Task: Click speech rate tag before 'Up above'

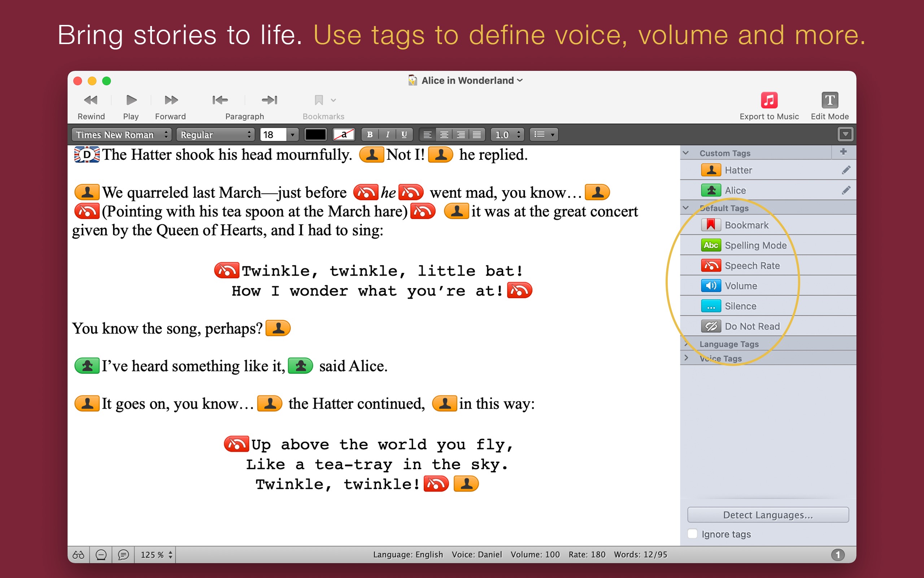Action: tap(236, 444)
